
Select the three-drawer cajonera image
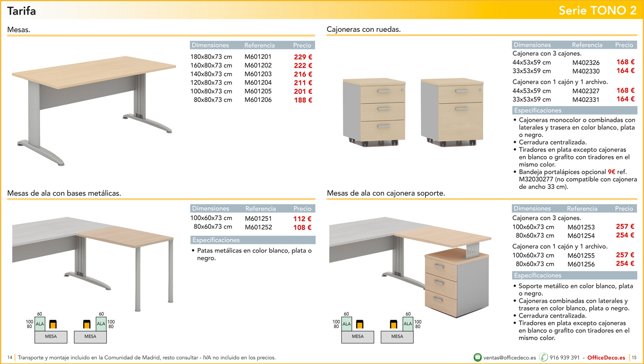374,112
